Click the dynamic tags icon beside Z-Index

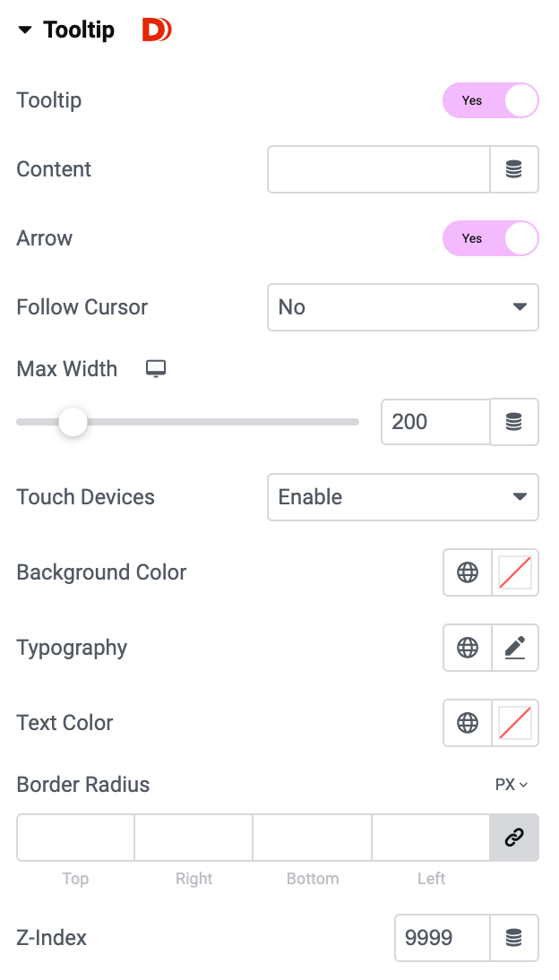514,938
